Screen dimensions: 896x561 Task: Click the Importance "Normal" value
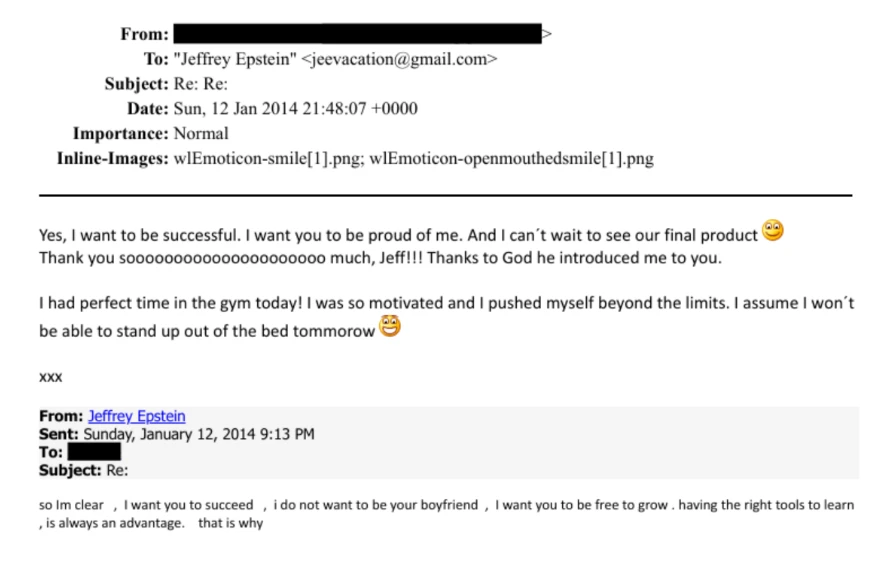201,133
